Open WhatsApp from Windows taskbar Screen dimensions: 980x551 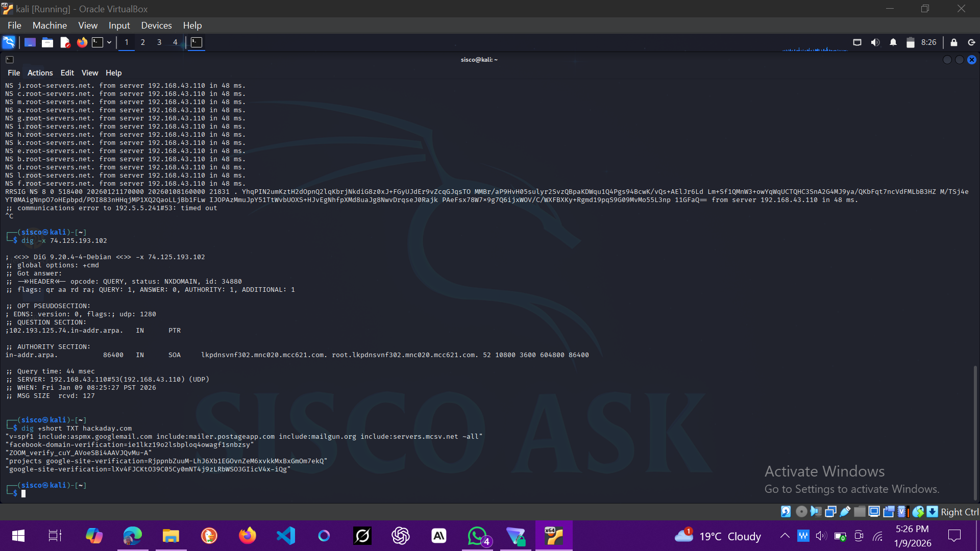[x=478, y=536]
